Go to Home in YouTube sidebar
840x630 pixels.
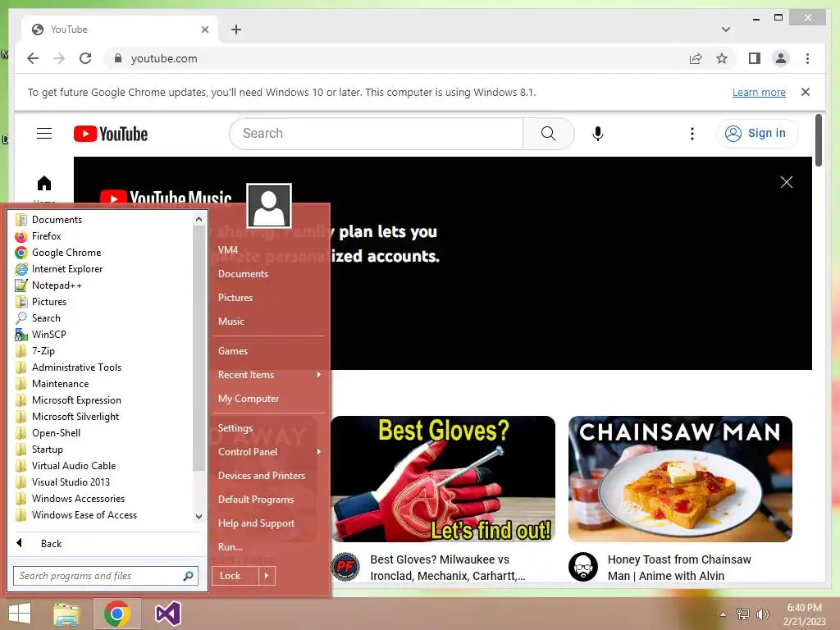pyautogui.click(x=44, y=185)
